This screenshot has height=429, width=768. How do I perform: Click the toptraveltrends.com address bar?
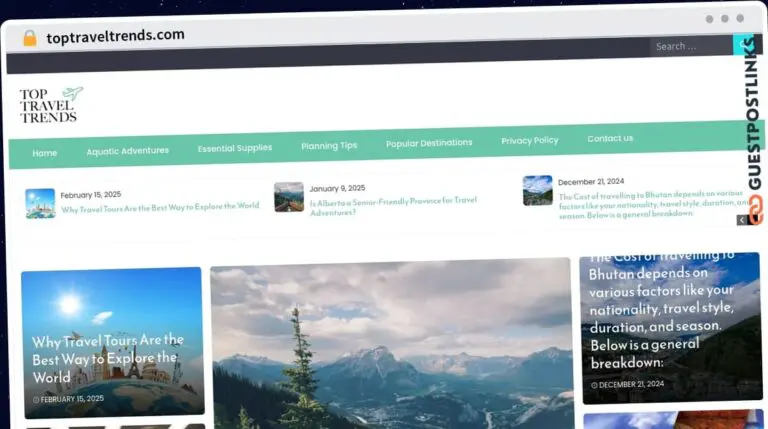[x=116, y=36]
